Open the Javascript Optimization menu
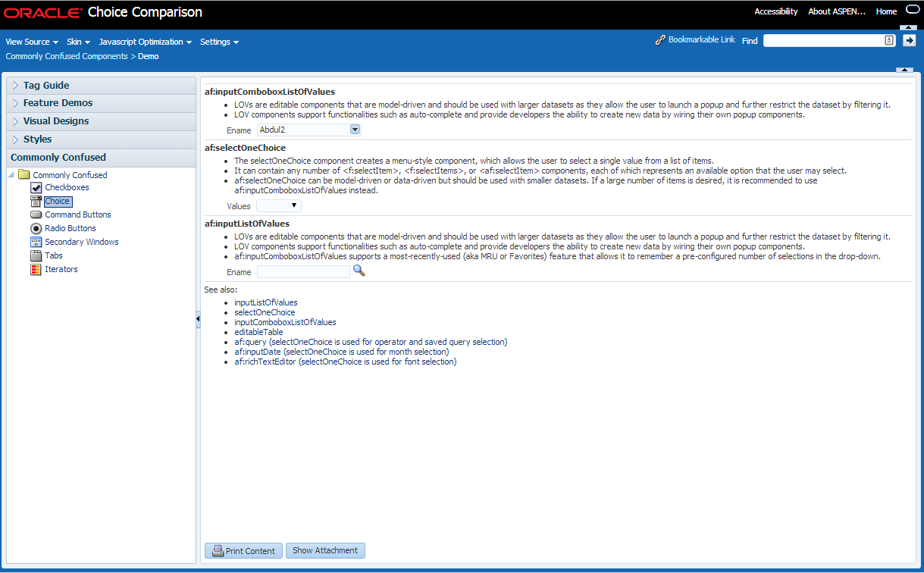The image size is (924, 573). point(145,42)
